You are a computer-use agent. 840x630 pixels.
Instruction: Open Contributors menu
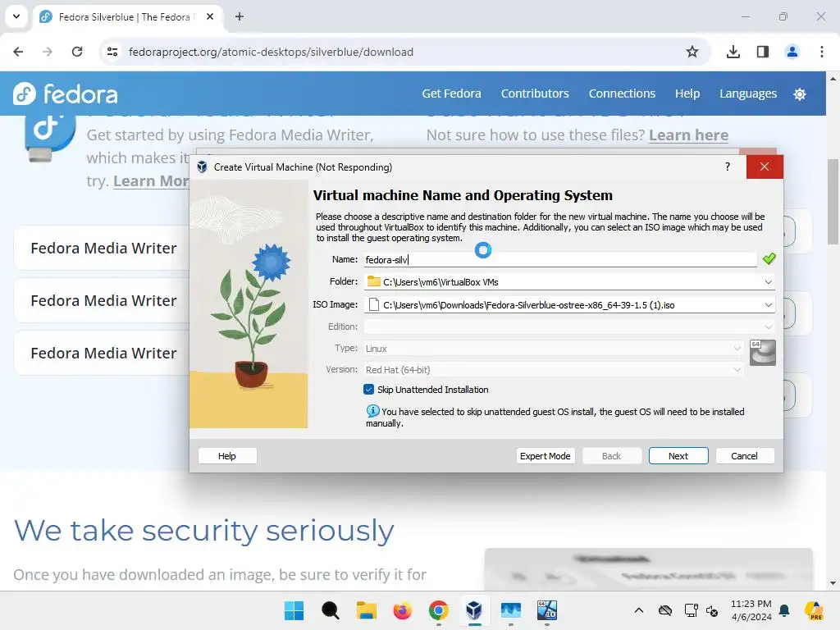tap(535, 94)
